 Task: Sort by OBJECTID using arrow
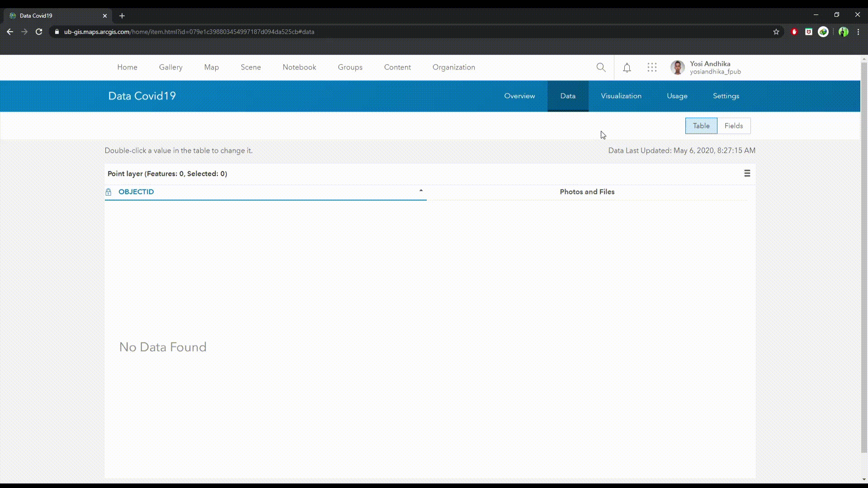[x=421, y=191]
